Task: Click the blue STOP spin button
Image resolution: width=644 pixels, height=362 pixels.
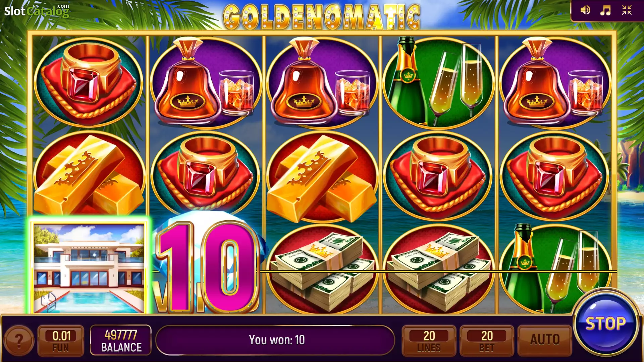Action: pyautogui.click(x=605, y=323)
